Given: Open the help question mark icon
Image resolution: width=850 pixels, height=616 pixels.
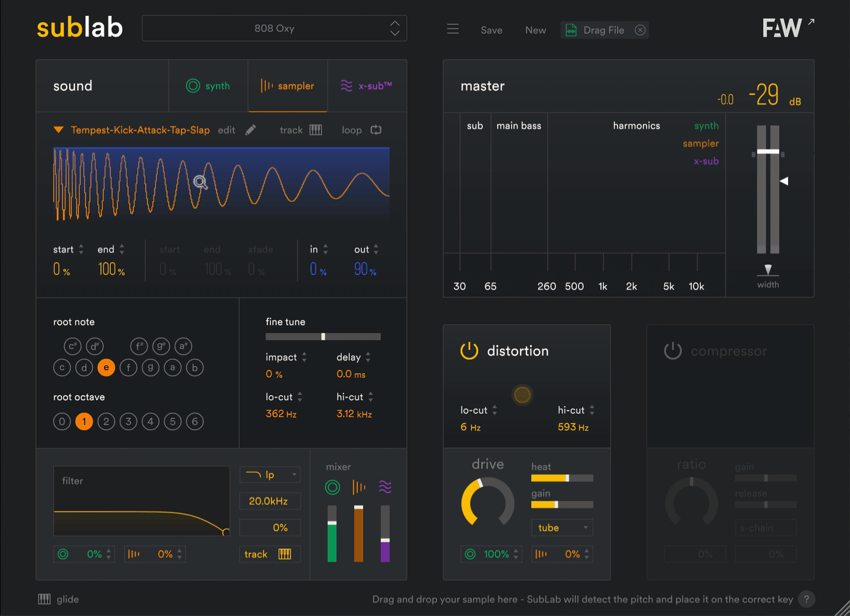Looking at the screenshot, I should pos(806,599).
